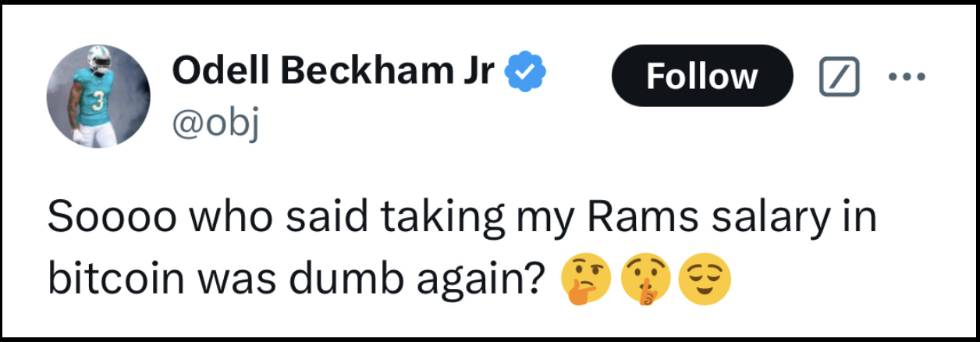This screenshot has height=342, width=980.
Task: Open the Grok explain-post icon
Action: point(839,77)
